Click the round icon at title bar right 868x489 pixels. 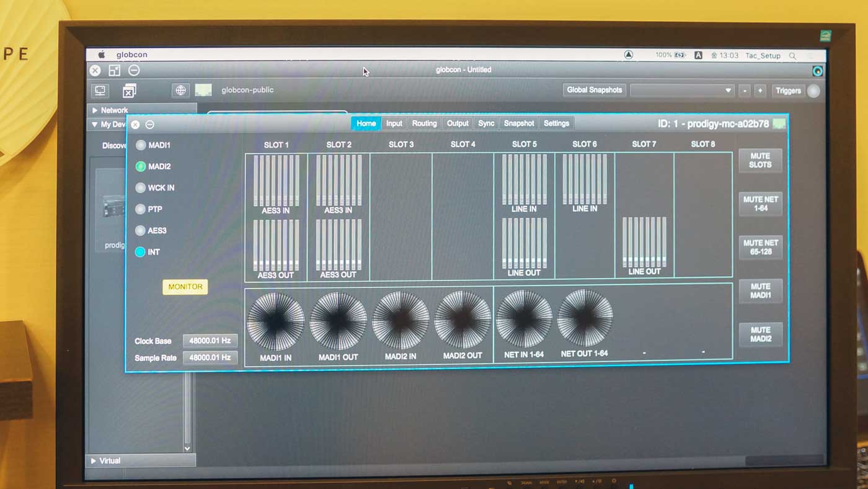(x=818, y=71)
